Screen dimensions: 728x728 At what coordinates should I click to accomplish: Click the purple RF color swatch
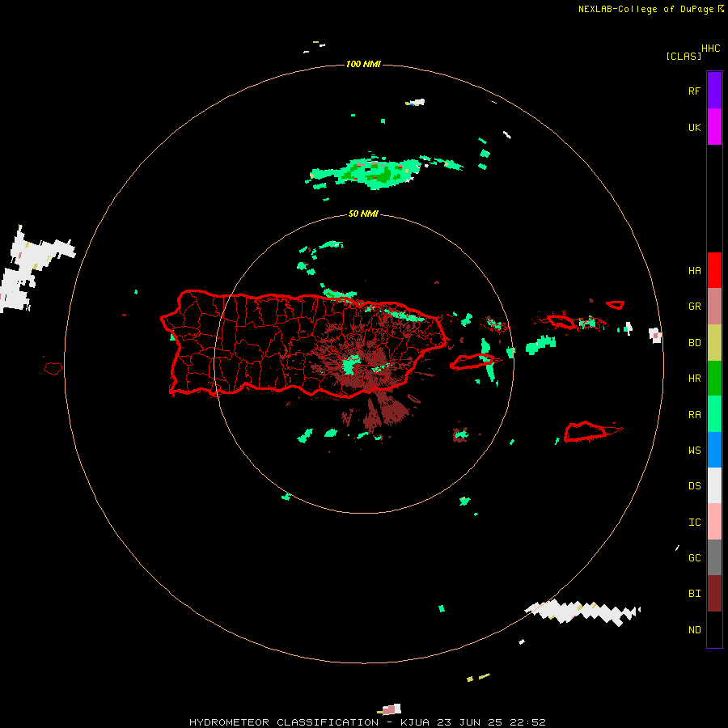[714, 91]
